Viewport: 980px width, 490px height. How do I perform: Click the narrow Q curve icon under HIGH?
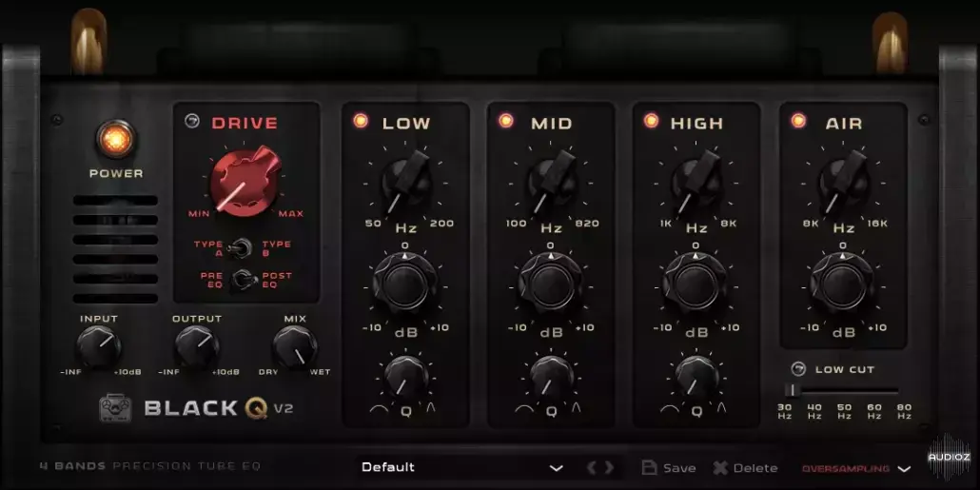tap(722, 409)
